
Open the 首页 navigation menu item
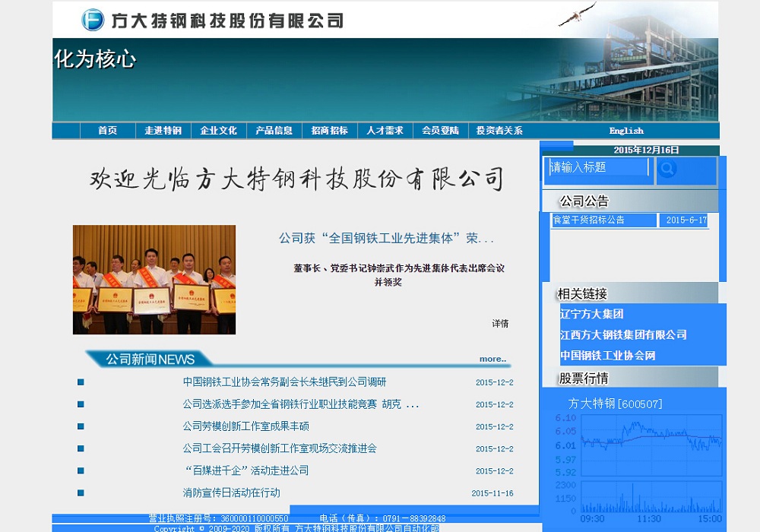[x=108, y=130]
